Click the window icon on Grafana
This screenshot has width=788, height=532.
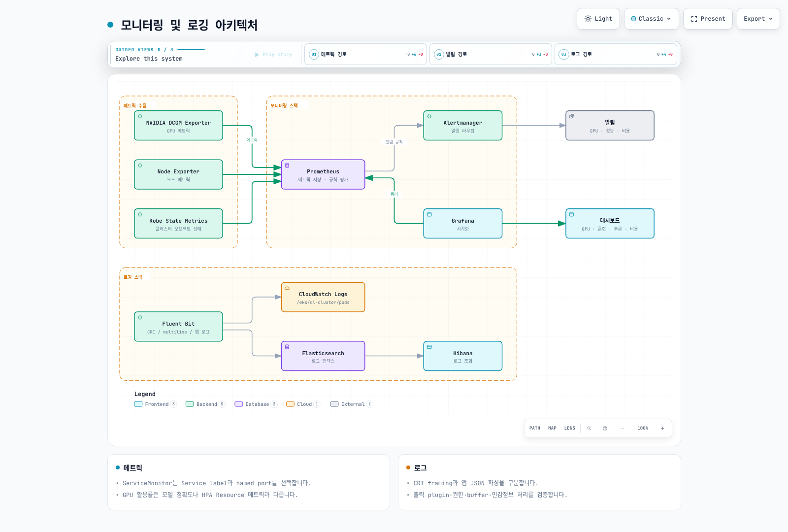[x=429, y=215]
